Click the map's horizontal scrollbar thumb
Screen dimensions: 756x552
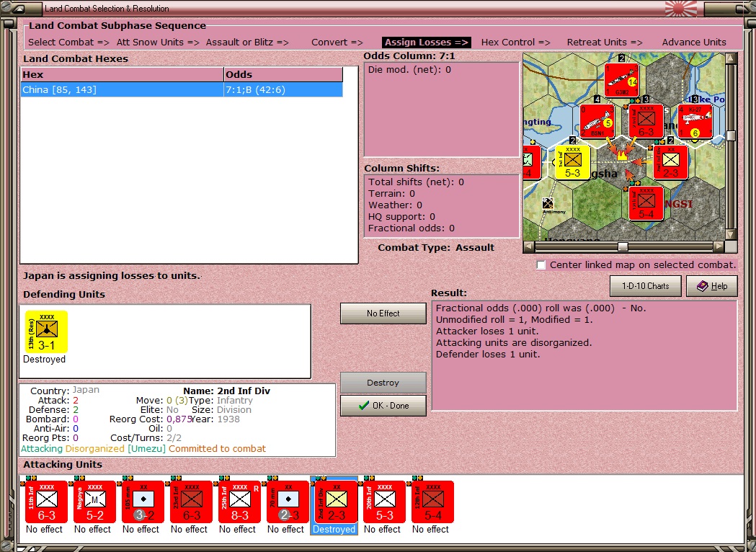click(623, 246)
